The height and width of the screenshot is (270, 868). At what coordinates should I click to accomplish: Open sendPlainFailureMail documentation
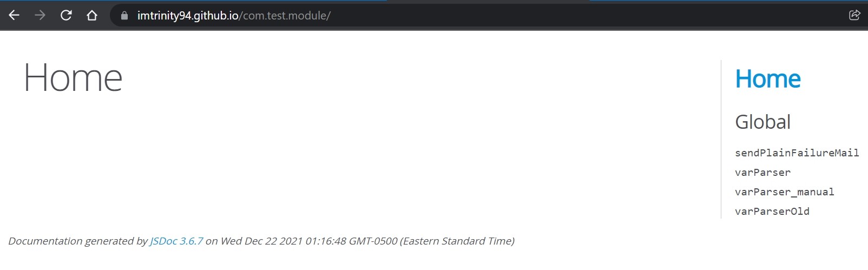pyautogui.click(x=797, y=153)
